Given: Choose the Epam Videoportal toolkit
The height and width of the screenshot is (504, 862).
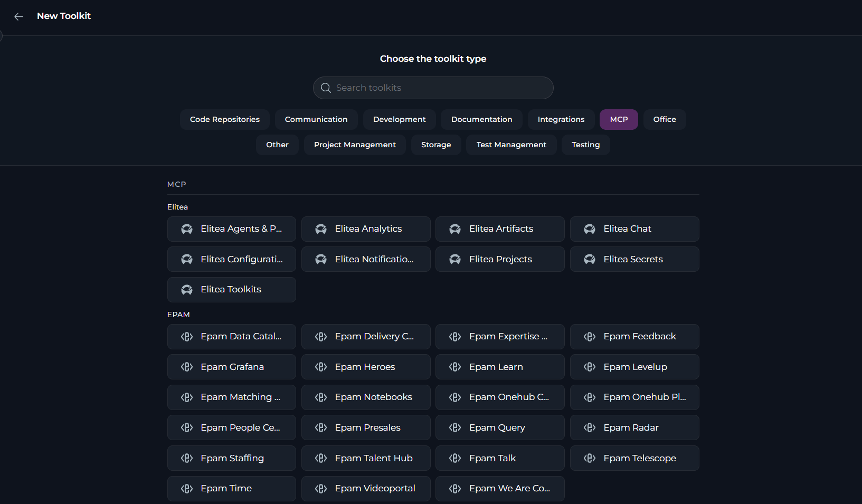Looking at the screenshot, I should (366, 489).
